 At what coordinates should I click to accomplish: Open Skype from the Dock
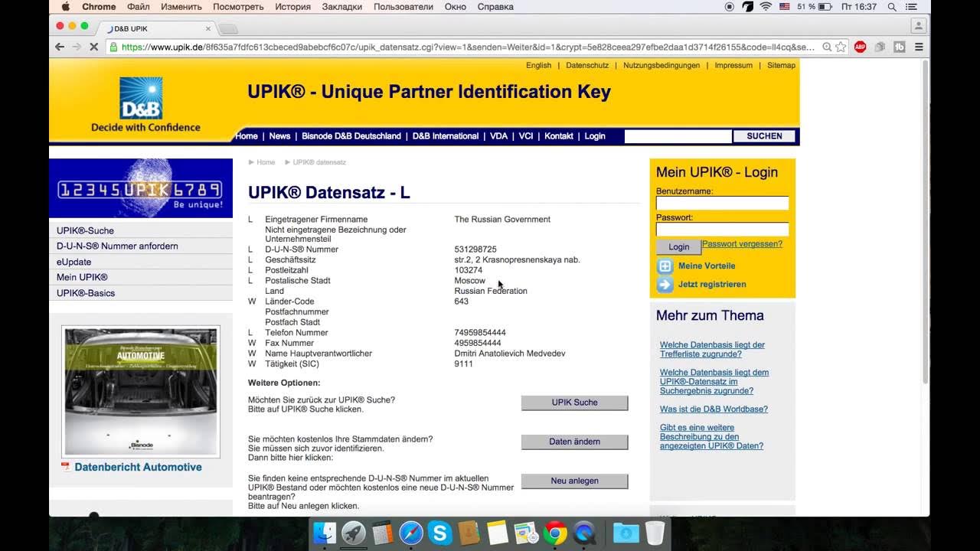coord(440,533)
